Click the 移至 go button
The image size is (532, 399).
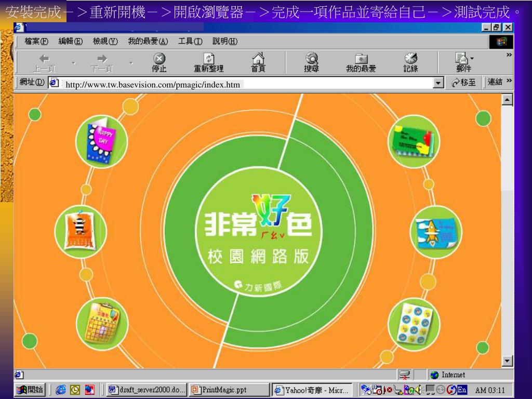[x=464, y=83]
